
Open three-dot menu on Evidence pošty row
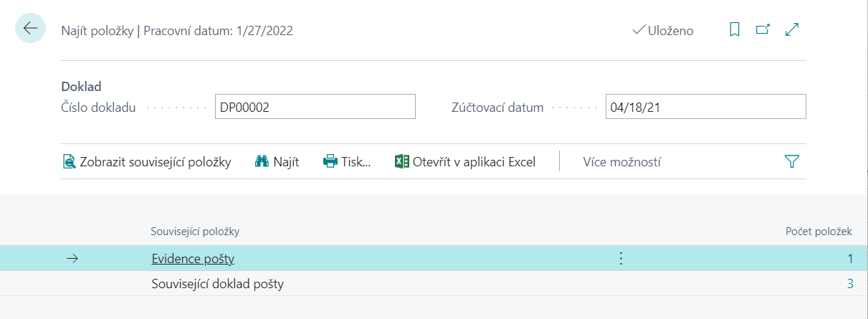pos(621,259)
